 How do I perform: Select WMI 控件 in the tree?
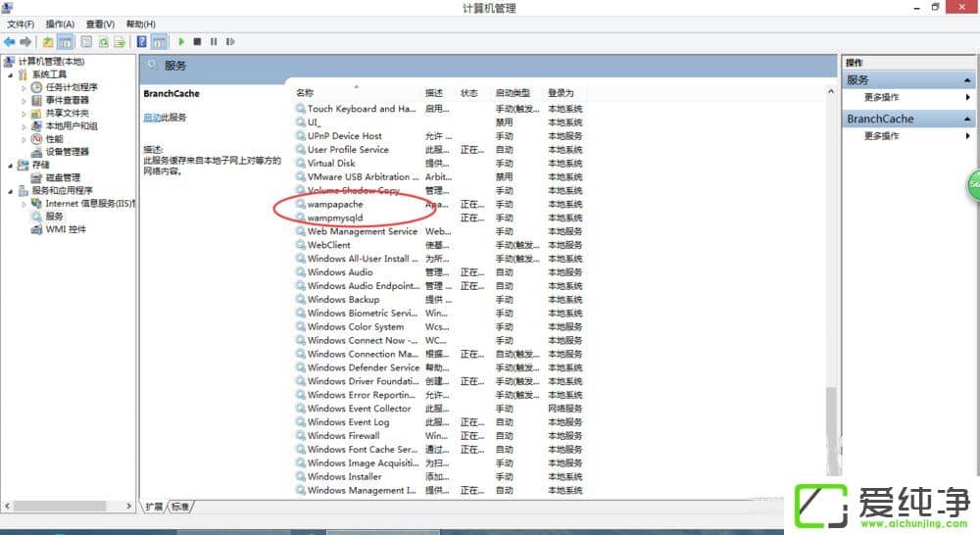(x=66, y=229)
